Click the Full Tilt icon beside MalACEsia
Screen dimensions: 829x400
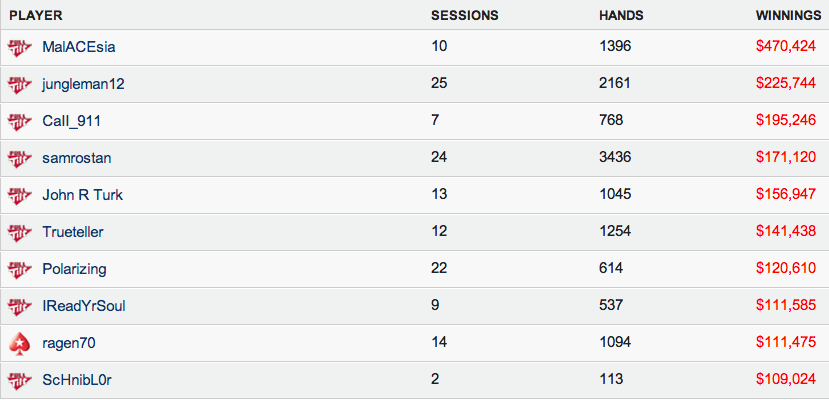click(x=20, y=48)
